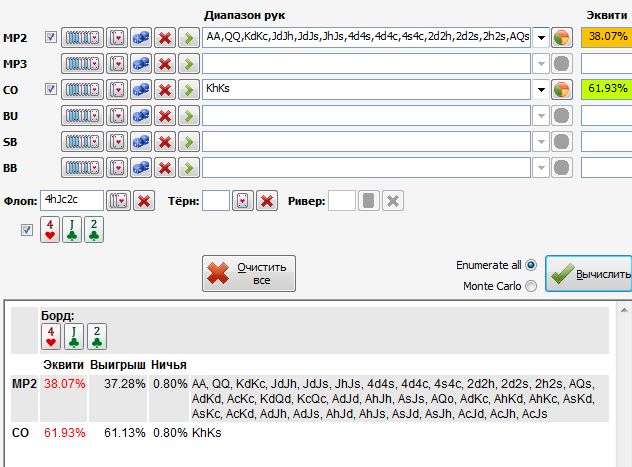The image size is (632, 467).
Task: Click 4 of hearts flop card
Action: click(50, 230)
